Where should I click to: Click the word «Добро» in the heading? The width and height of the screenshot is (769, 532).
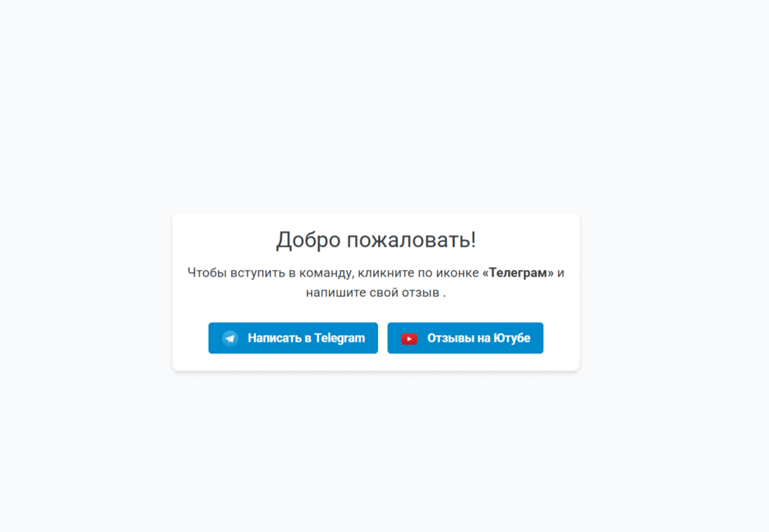click(x=308, y=239)
